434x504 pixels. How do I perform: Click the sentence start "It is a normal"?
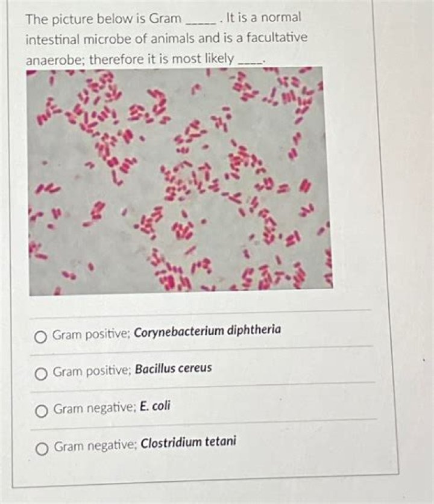click(x=264, y=17)
